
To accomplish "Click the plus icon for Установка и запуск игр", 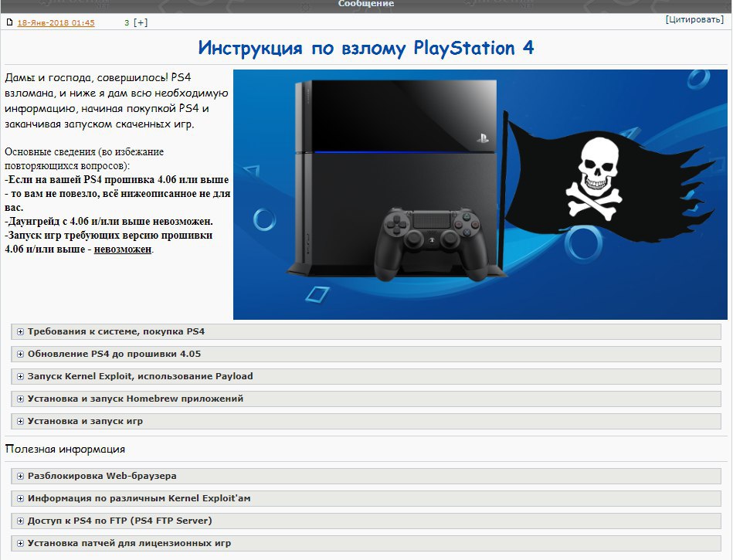I will (20, 422).
